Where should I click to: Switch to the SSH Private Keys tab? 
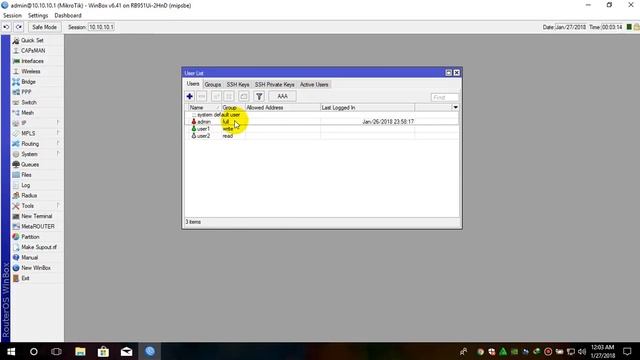pyautogui.click(x=274, y=84)
